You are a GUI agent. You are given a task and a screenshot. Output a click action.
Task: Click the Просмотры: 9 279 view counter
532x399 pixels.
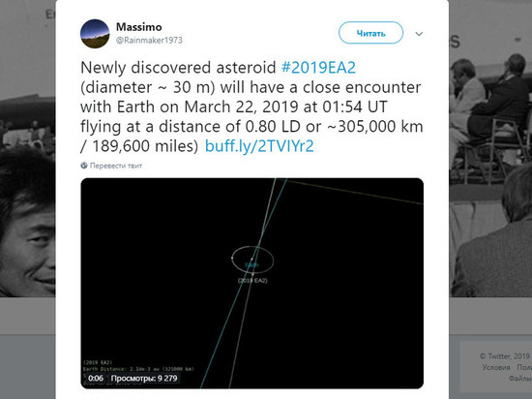[x=144, y=378]
